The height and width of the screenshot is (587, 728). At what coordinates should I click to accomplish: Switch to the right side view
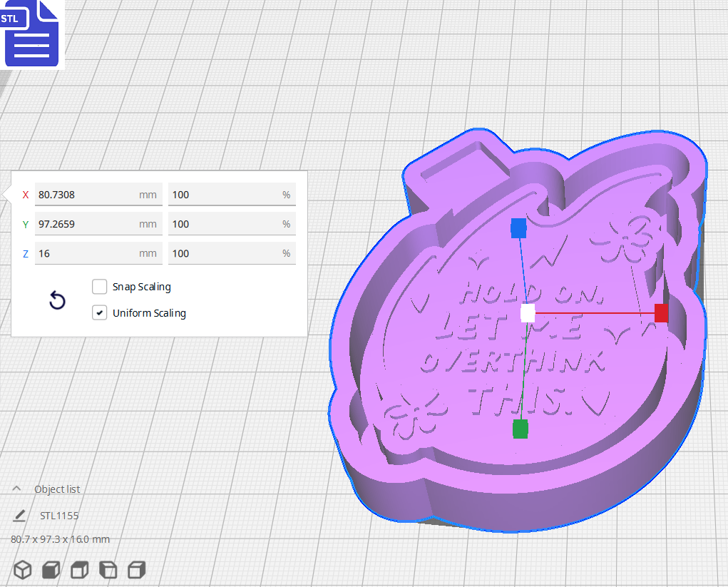pos(135,570)
